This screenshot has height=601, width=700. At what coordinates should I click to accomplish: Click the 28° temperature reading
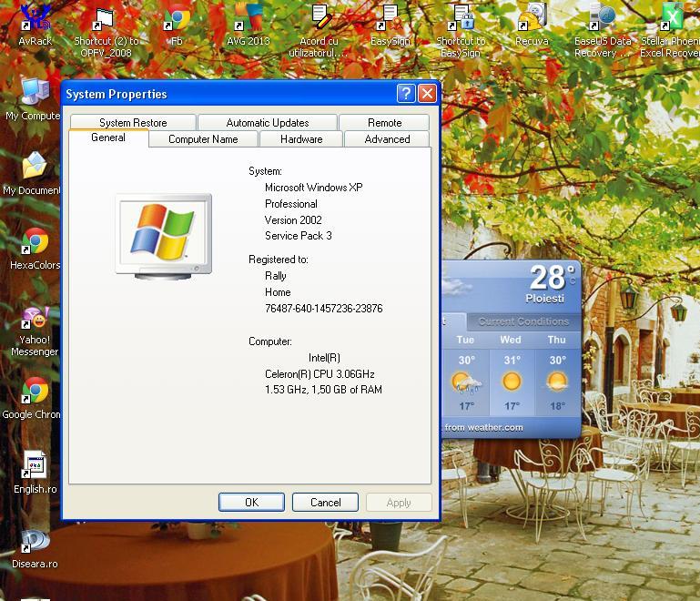553,278
